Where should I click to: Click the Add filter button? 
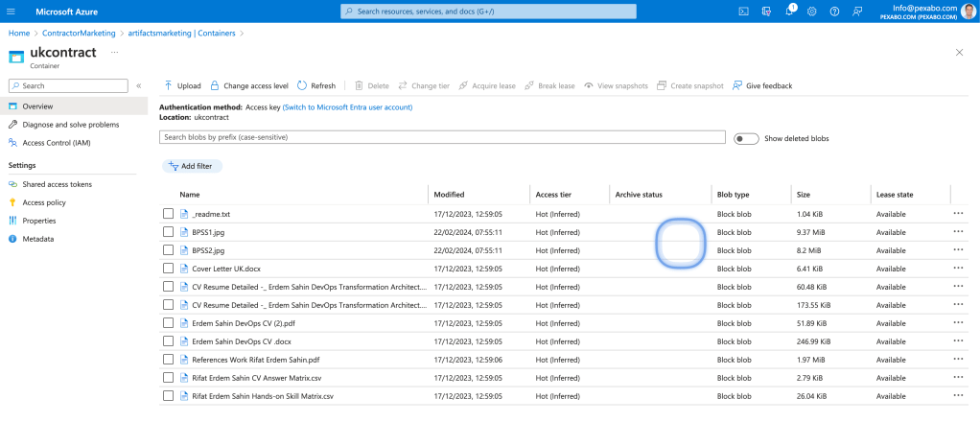tap(192, 166)
